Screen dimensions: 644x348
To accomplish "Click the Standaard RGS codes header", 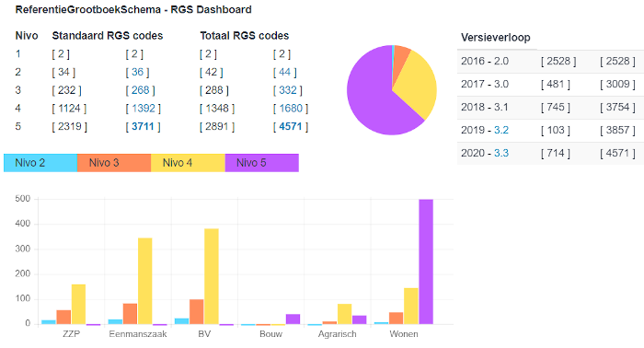I will pyautogui.click(x=108, y=36).
